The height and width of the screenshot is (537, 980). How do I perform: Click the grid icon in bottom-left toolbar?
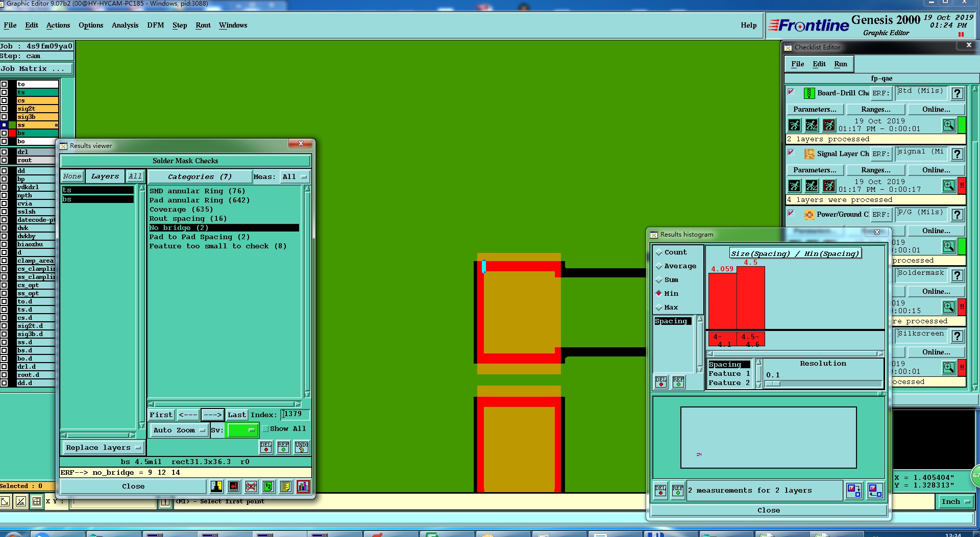(37, 501)
